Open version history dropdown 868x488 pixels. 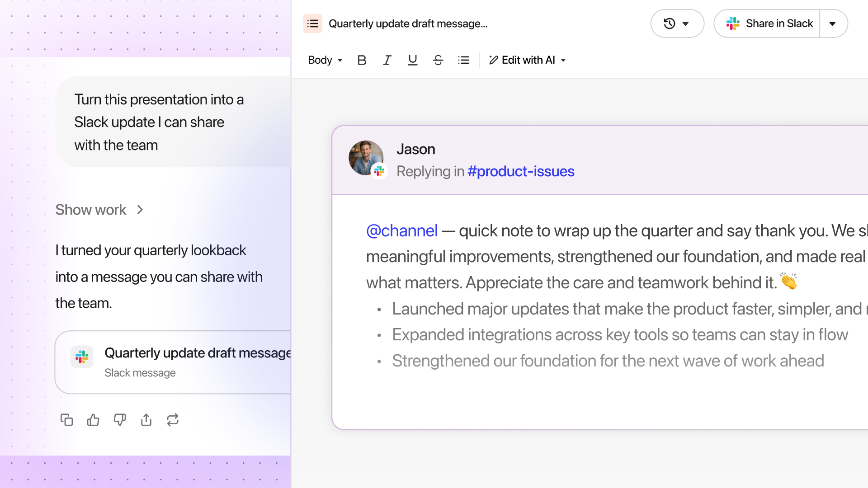click(x=677, y=23)
